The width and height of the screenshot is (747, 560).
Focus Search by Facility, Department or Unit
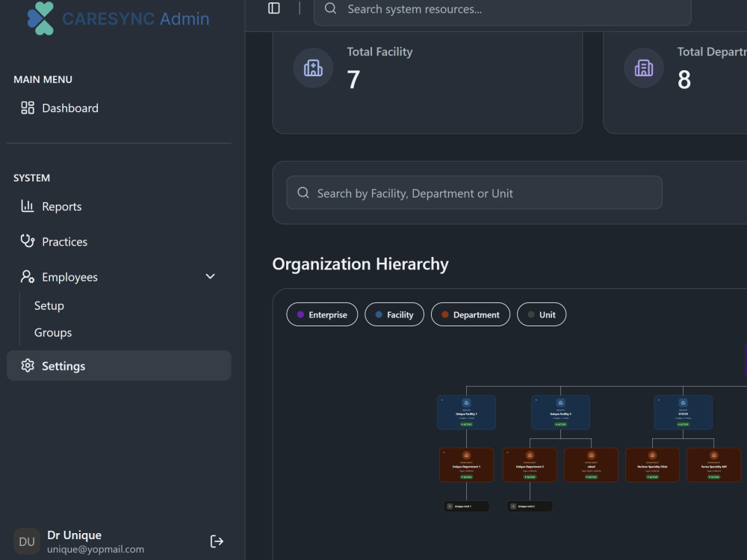[x=474, y=193]
